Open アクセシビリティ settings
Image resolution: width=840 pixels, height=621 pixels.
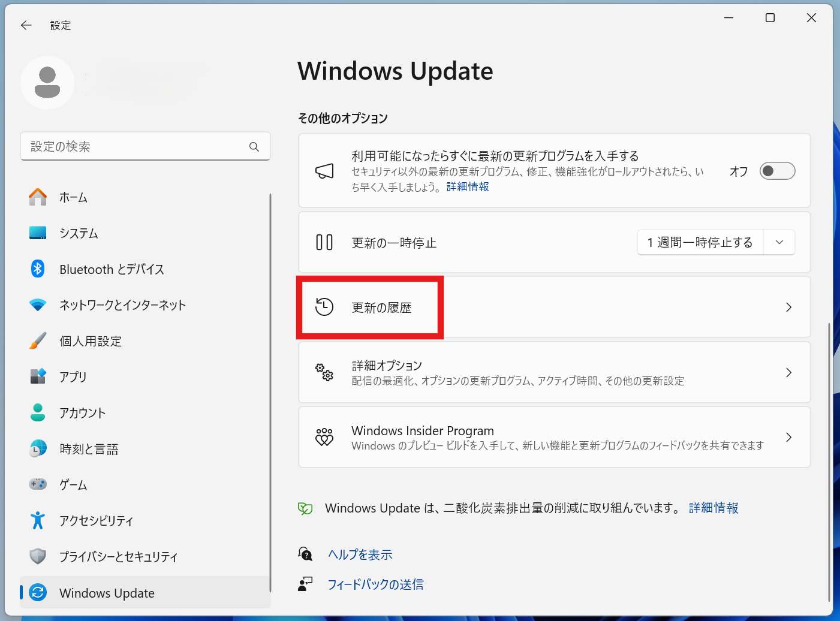[x=145, y=520]
